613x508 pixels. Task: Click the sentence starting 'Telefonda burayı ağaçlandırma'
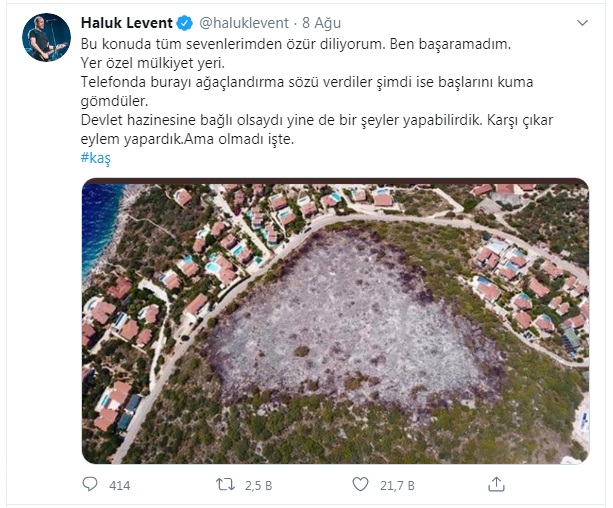click(x=307, y=92)
